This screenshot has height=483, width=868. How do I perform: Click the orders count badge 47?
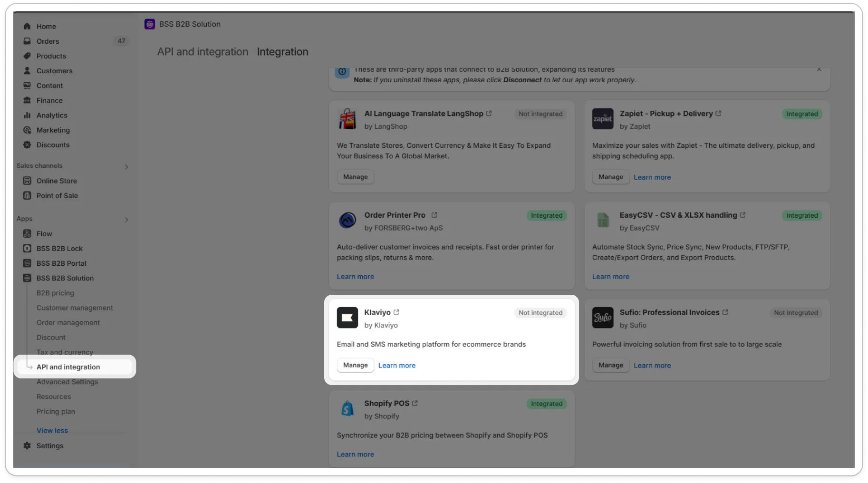point(122,41)
